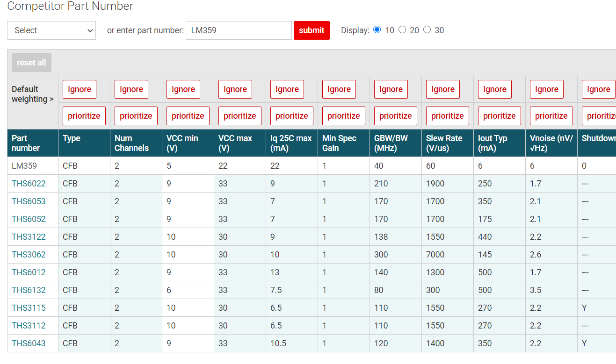
Task: Prioritize the Min Spec Gain column
Action: [x=344, y=116]
